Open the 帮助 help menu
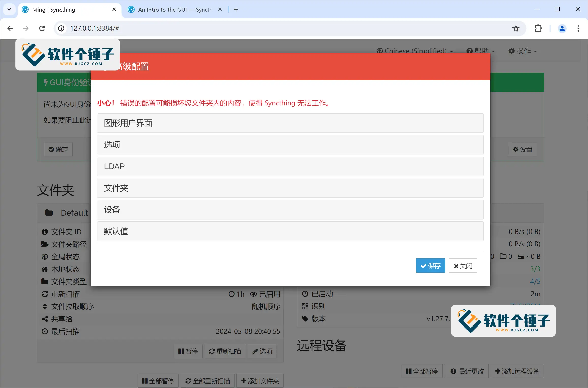Image resolution: width=588 pixels, height=388 pixels. tap(481, 51)
